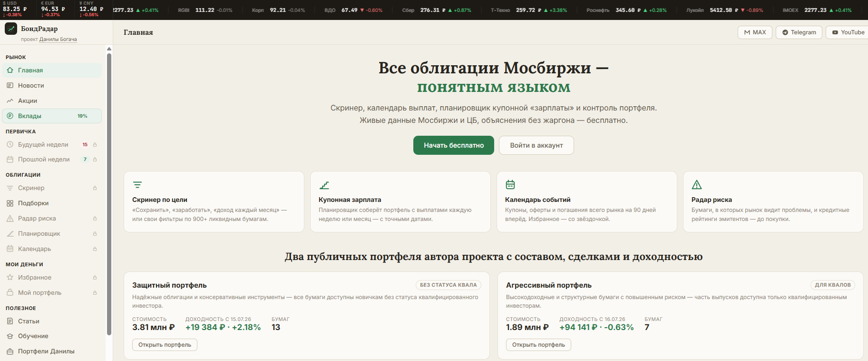
Task: Follow the Данилы Богача author link
Action: pos(58,40)
